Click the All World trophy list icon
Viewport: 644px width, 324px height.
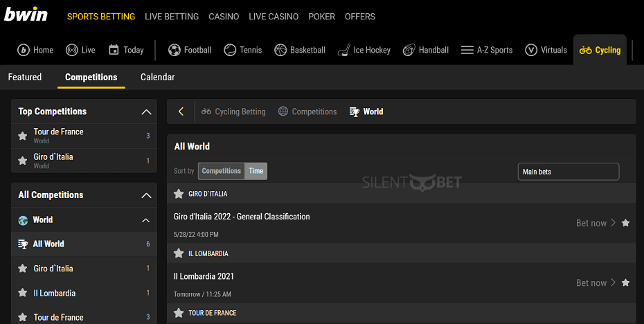point(23,244)
